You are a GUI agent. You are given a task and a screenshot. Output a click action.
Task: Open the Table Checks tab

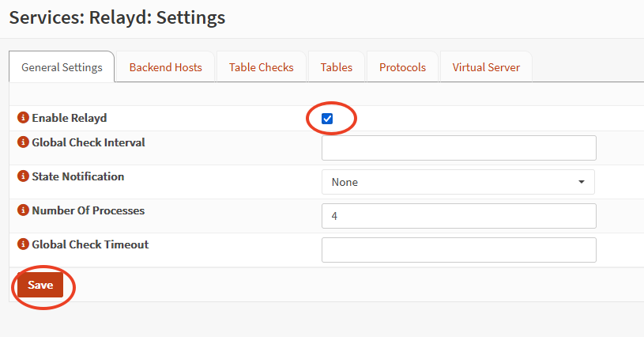click(261, 67)
